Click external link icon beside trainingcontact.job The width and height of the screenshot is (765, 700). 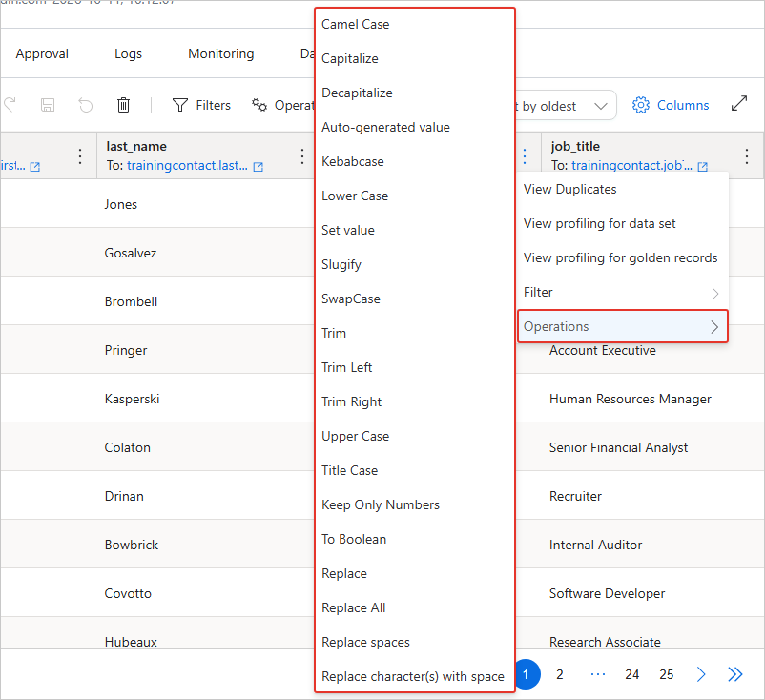pos(703,167)
